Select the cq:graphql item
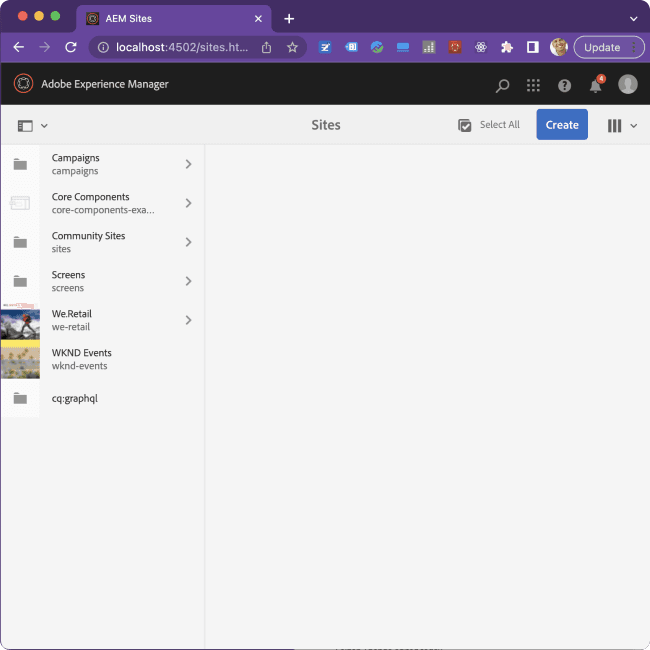The height and width of the screenshot is (650, 650). click(102, 398)
